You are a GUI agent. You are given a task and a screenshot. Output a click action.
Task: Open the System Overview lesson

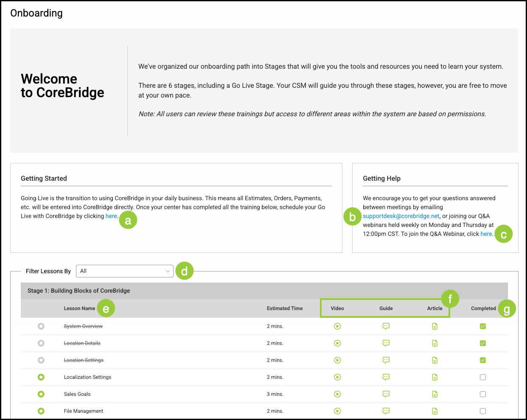tap(83, 326)
